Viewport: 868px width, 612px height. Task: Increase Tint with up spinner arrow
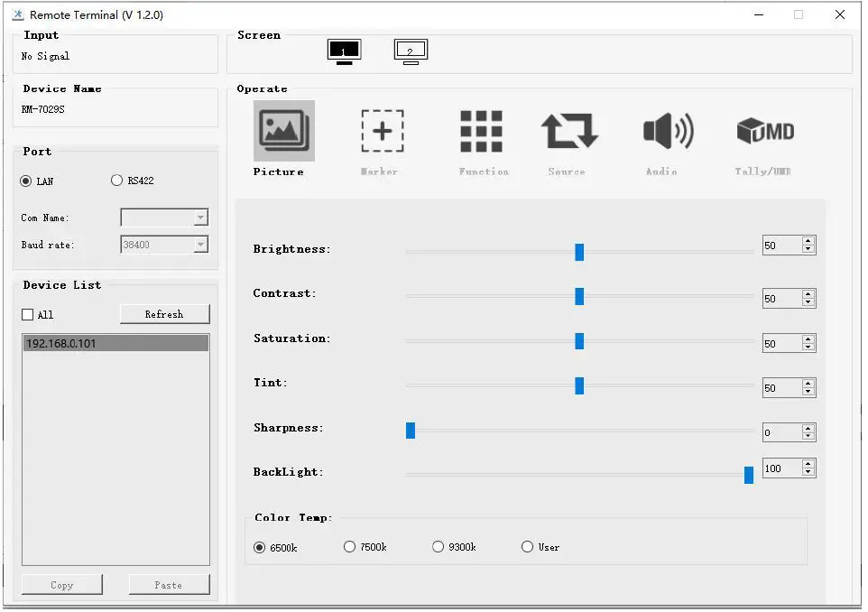[808, 384]
